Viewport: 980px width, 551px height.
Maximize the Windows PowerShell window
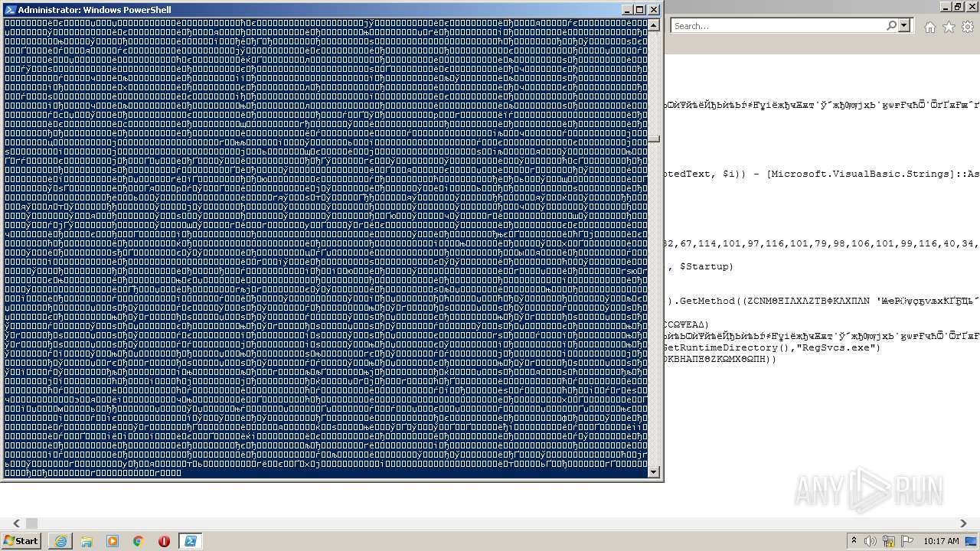tap(640, 10)
